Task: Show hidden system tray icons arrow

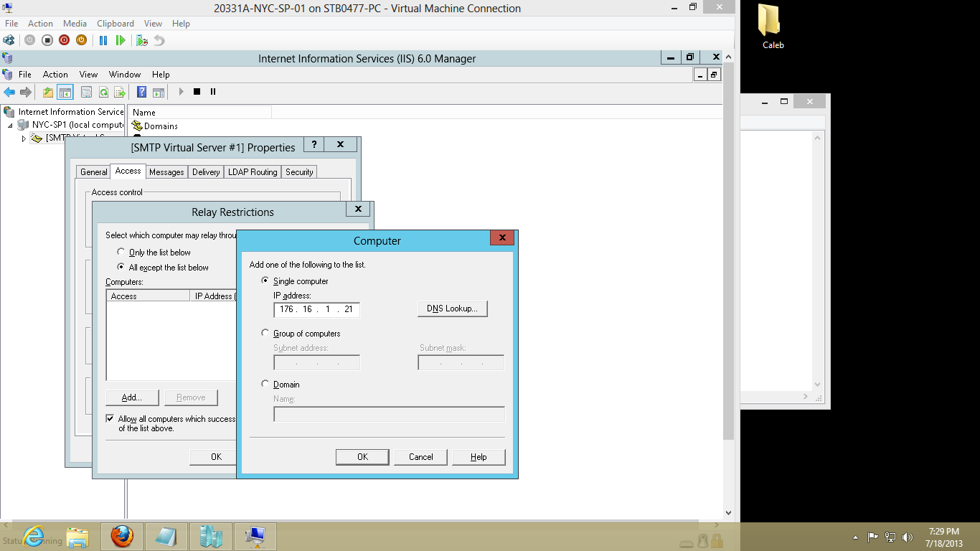Action: (855, 537)
